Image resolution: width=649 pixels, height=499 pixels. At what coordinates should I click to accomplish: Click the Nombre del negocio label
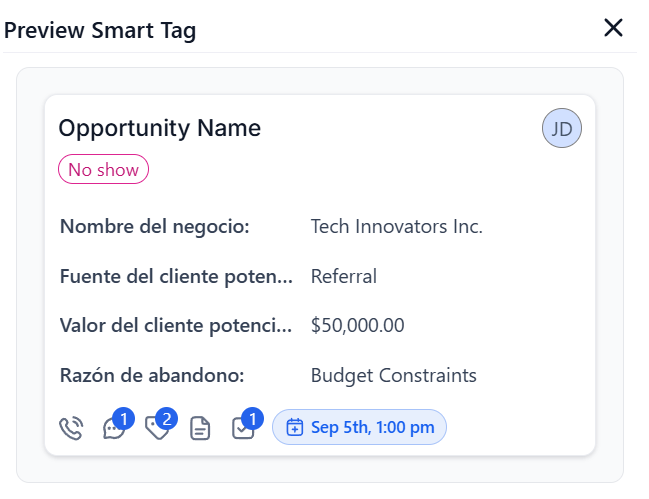(154, 226)
